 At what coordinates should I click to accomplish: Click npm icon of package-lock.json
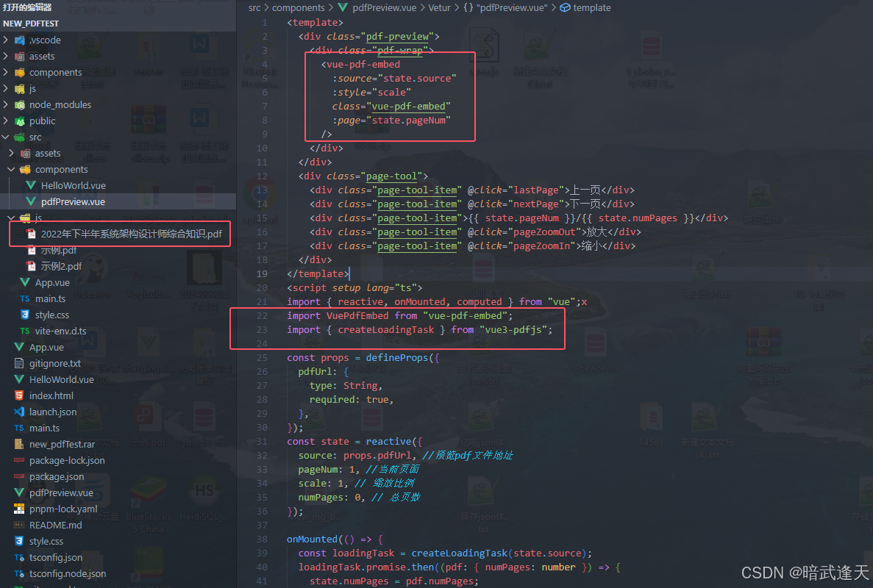19,460
